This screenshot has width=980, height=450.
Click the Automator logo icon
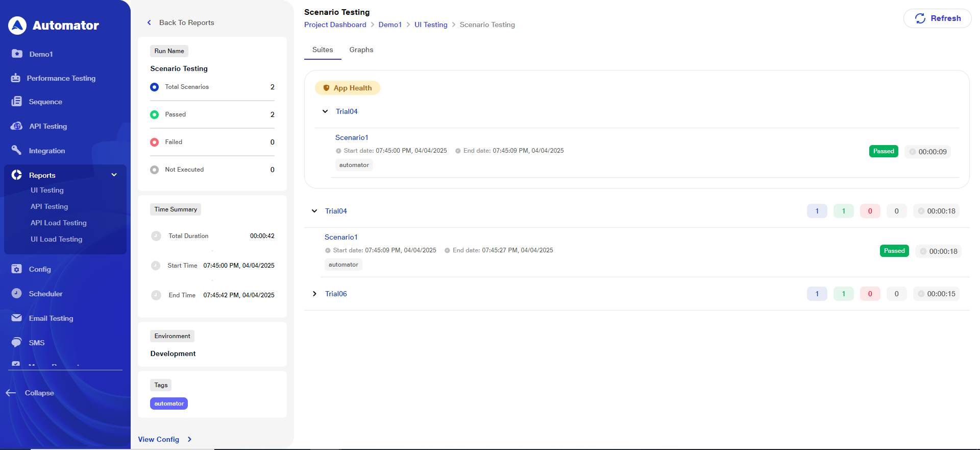coord(17,26)
